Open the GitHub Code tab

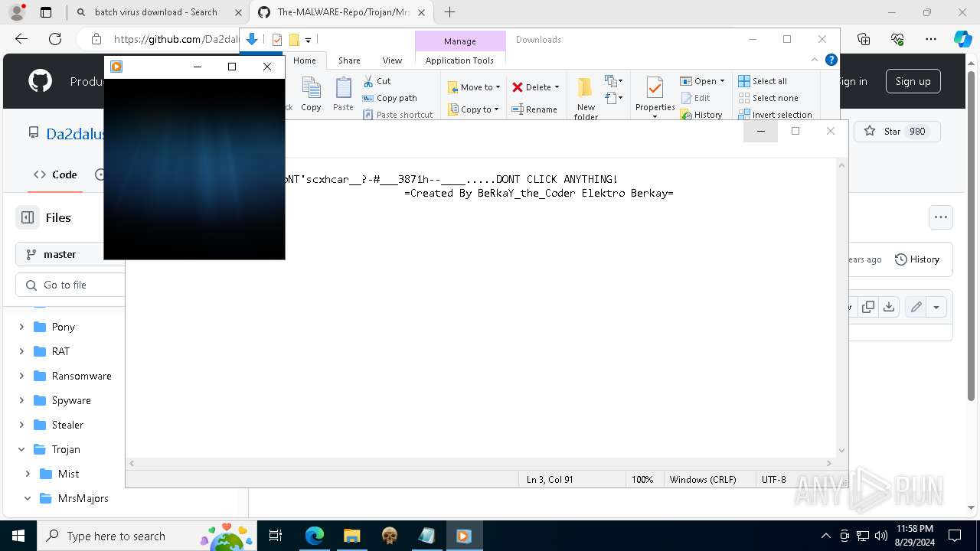pyautogui.click(x=55, y=174)
